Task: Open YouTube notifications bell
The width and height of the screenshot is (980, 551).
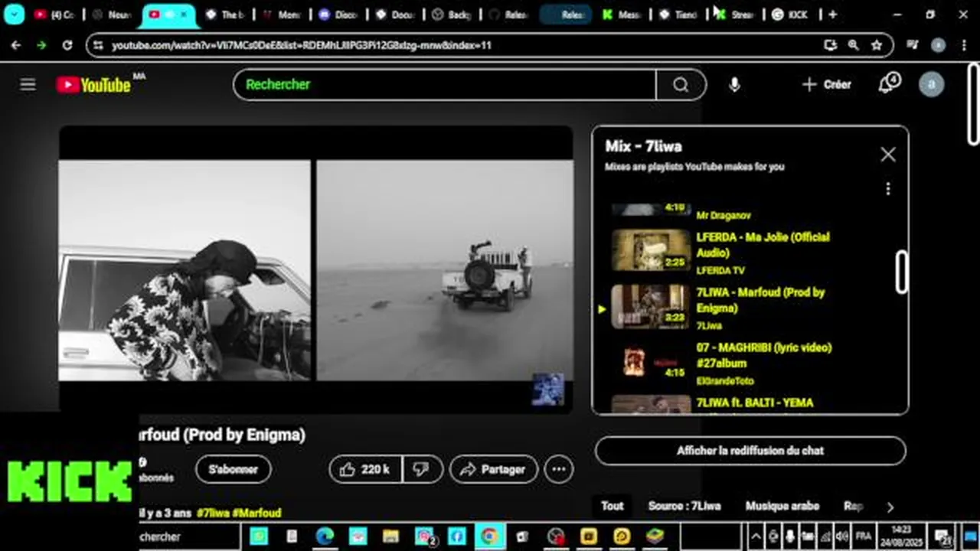Action: click(x=888, y=83)
